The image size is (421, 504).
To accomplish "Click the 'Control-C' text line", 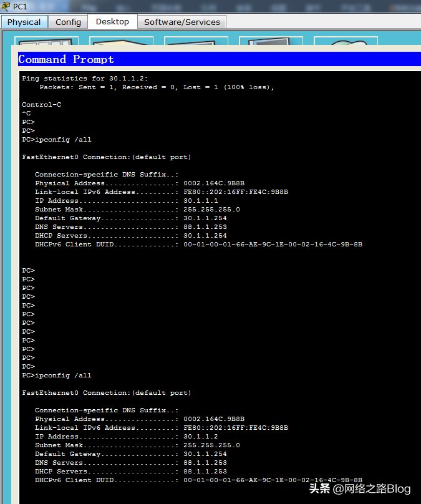I will (41, 104).
